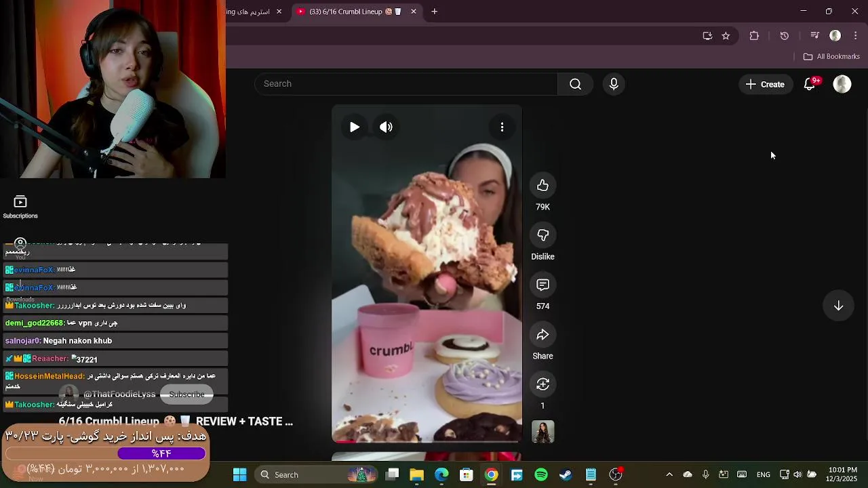Click the microphone tray icon
Screen dimensions: 868x488
tap(705, 474)
